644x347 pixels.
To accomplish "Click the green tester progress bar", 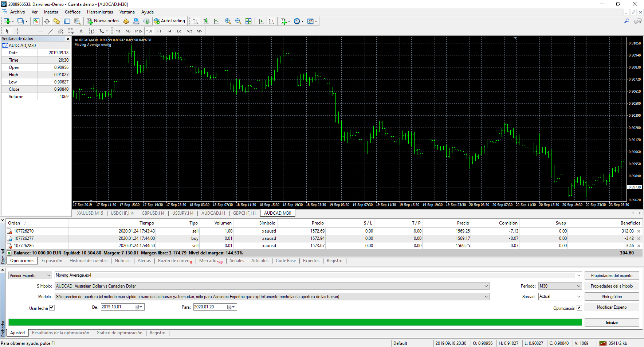I will [x=295, y=322].
